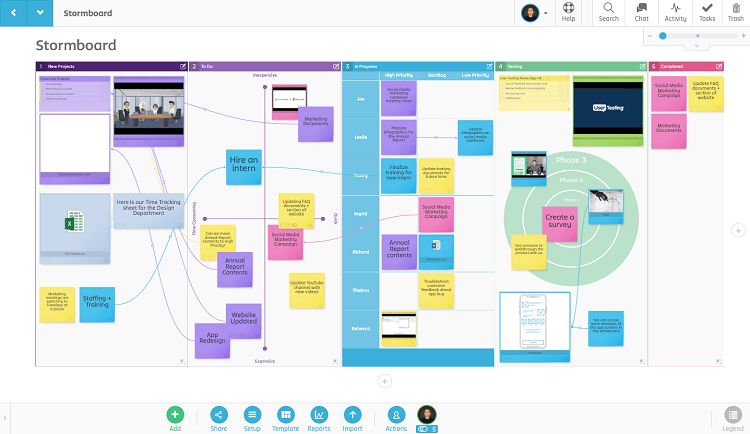Expand the zoom panel chevron
Screen dimensions: 750x434
[x=696, y=46]
